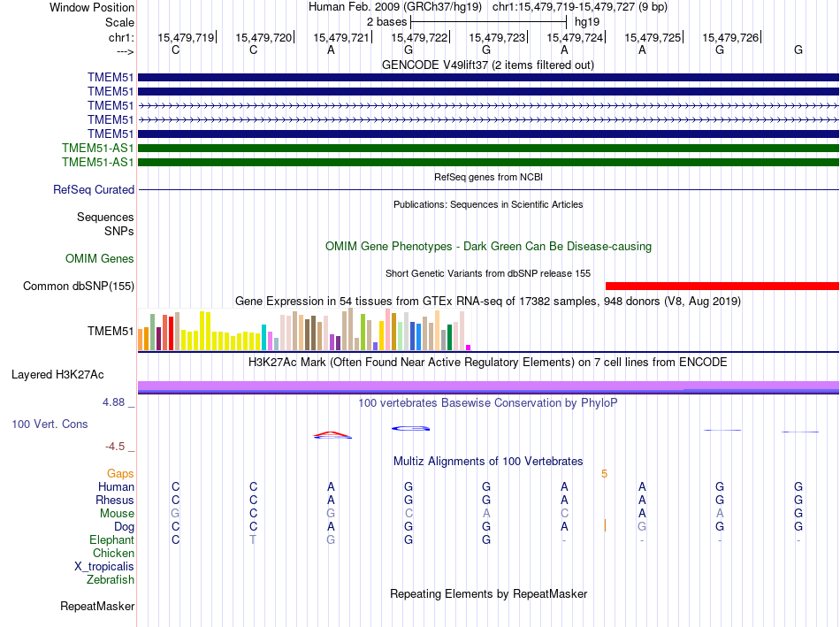Open the H3K27Ac Mark ENCODE track title

(x=488, y=363)
